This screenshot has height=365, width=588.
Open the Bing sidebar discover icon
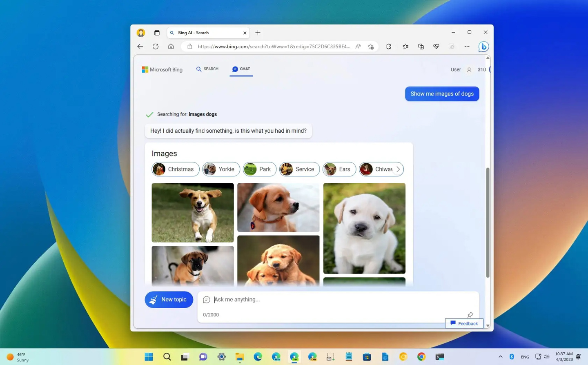483,47
